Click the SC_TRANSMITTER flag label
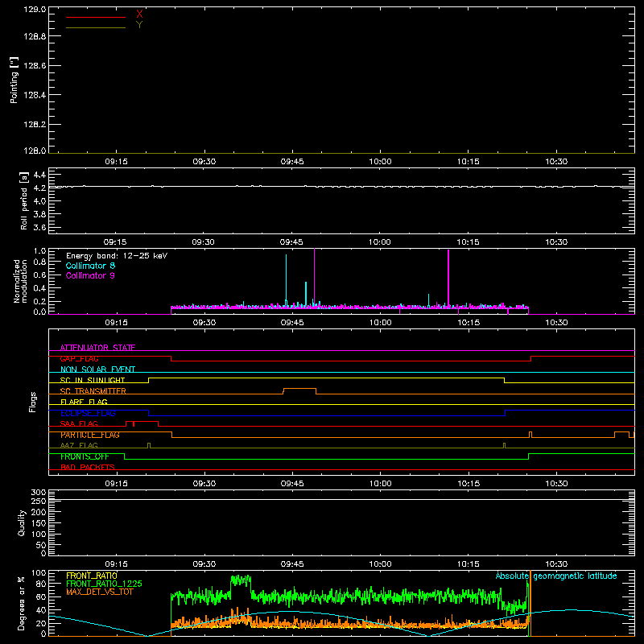The height and width of the screenshot is (644, 644). (x=93, y=391)
